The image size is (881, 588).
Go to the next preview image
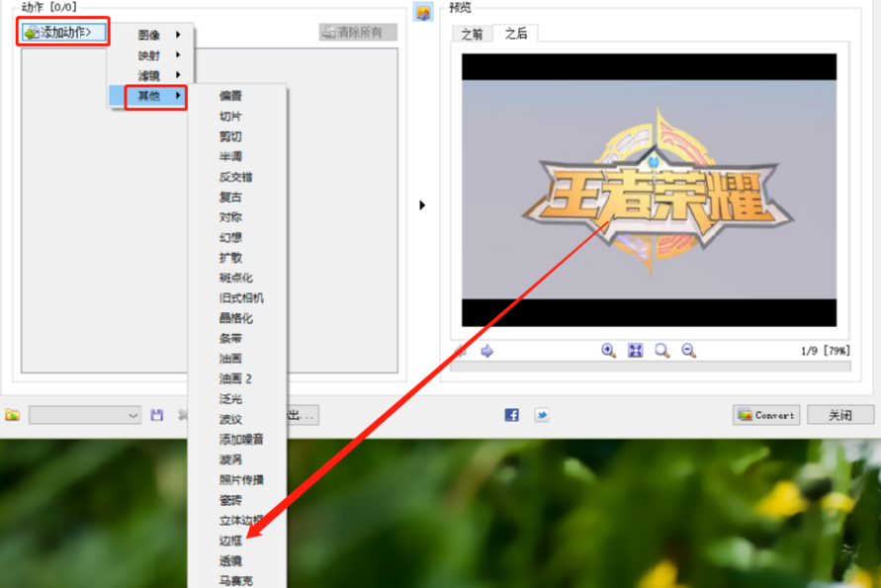487,352
